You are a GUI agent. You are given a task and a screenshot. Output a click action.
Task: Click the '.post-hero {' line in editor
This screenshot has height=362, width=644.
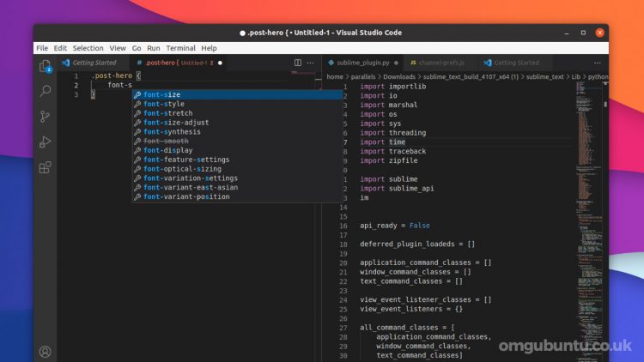tap(116, 76)
